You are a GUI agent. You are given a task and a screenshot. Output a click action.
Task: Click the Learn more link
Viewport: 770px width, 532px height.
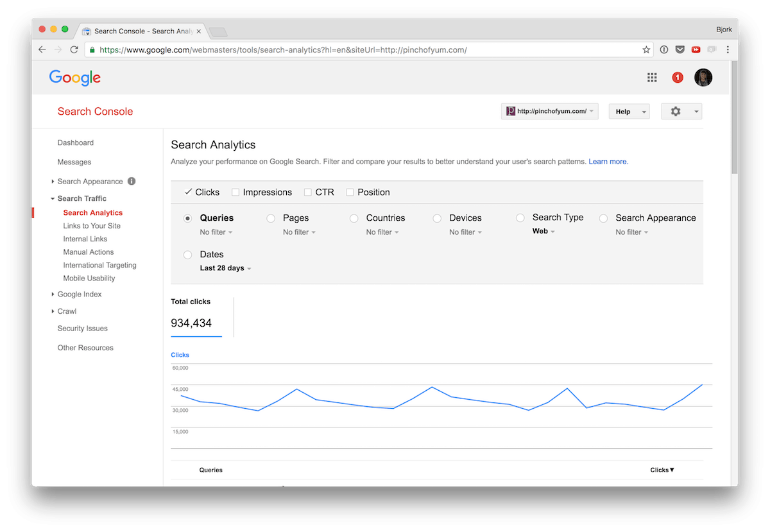point(607,162)
